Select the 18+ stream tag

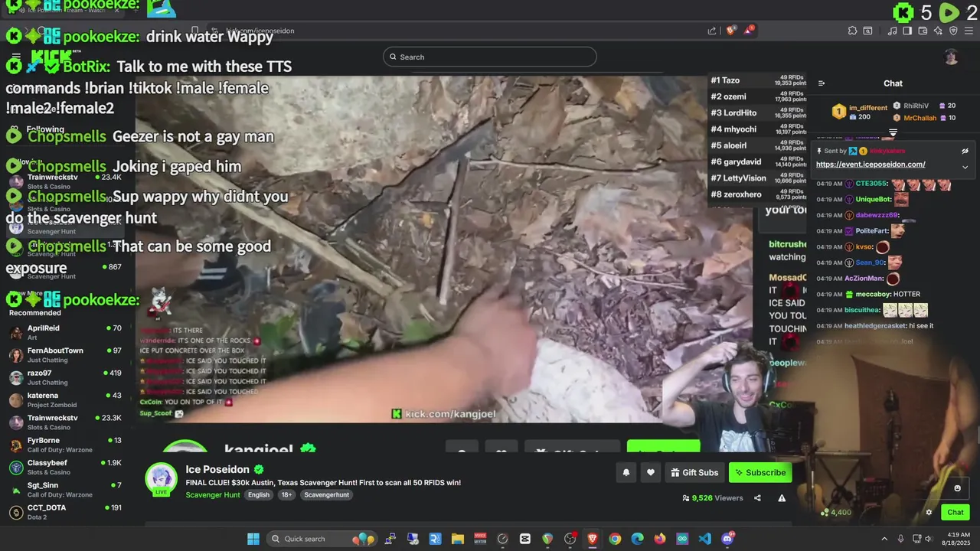tap(286, 495)
